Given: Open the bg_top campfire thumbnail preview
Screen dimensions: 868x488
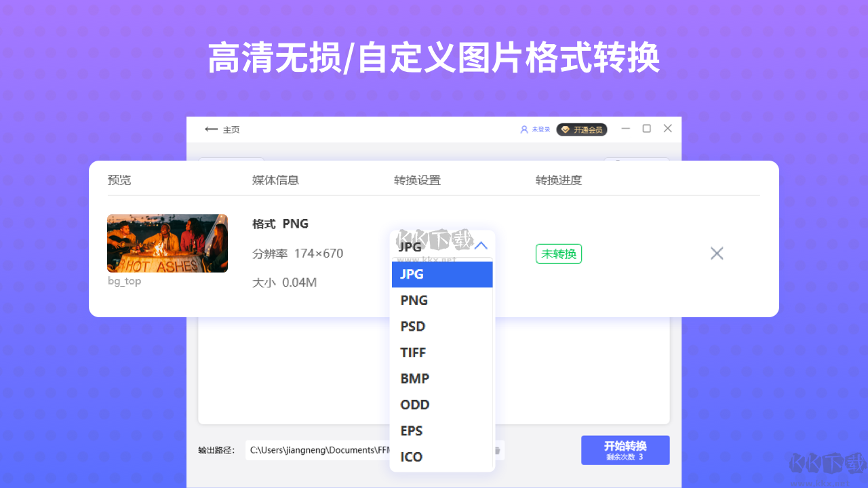Looking at the screenshot, I should (167, 243).
